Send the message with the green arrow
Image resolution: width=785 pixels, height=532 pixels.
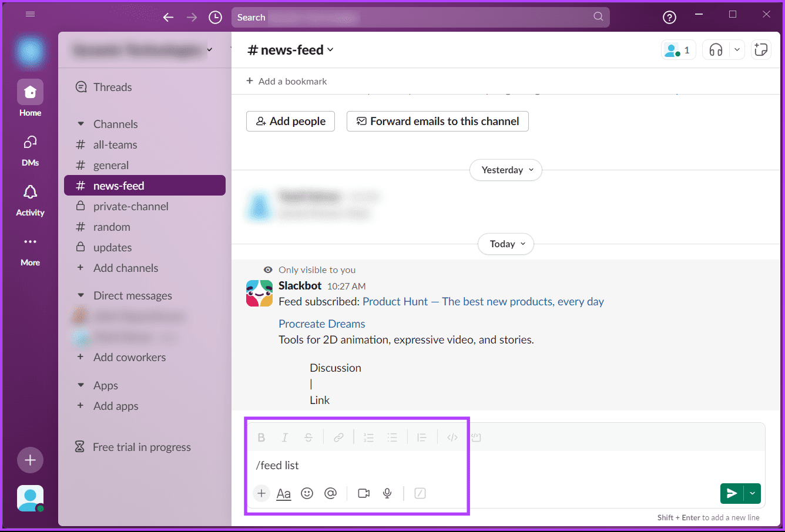732,493
